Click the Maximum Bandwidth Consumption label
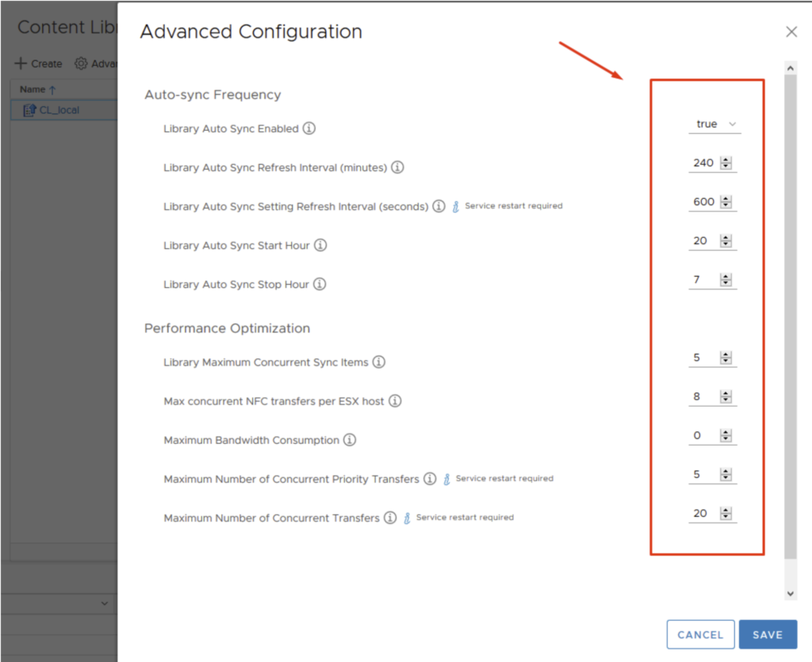Viewport: 812px width, 662px height. (x=251, y=440)
